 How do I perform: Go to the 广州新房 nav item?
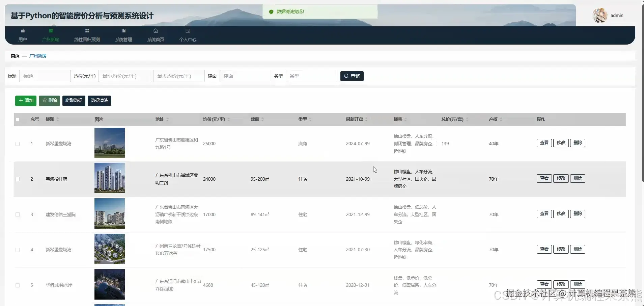click(x=51, y=35)
